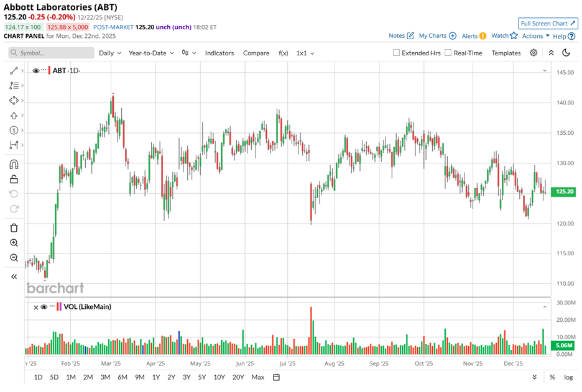The width and height of the screenshot is (582, 392).
Task: Click the Watch star icon
Action: [514, 35]
